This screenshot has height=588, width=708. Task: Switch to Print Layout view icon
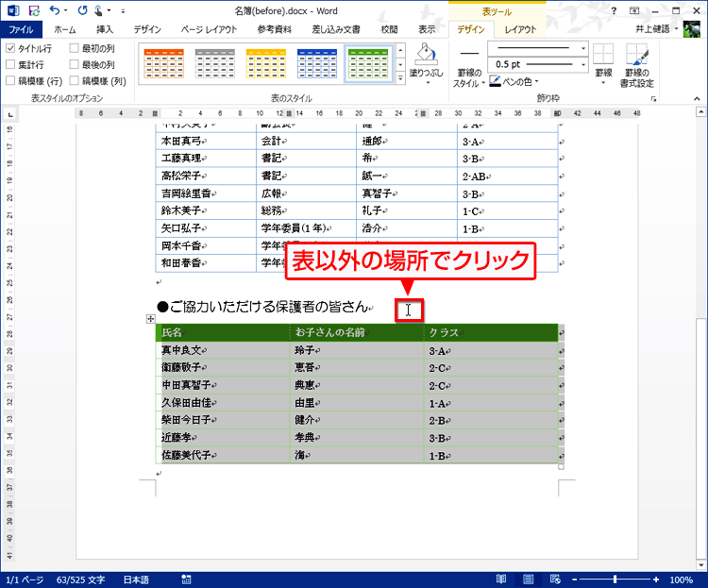[x=529, y=579]
